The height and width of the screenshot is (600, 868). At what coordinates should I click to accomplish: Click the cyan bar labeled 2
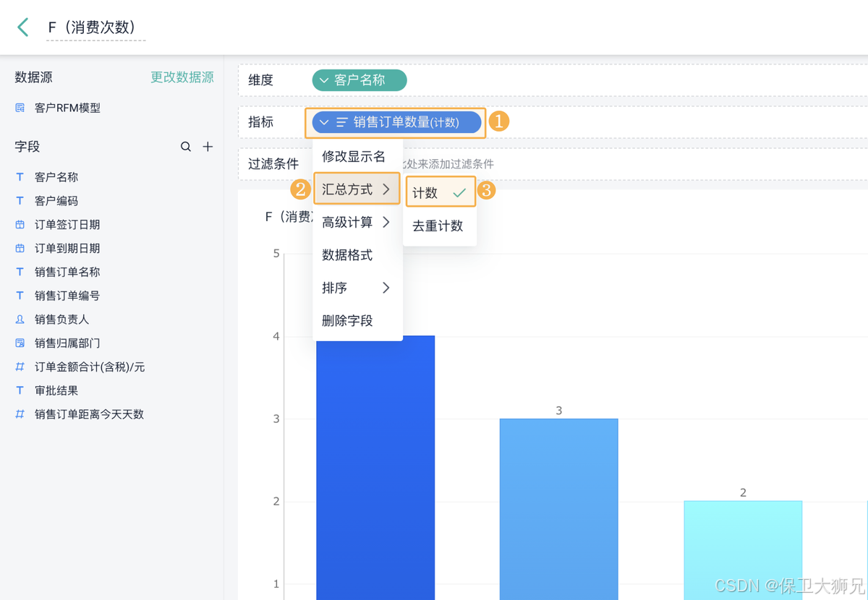pos(743,550)
